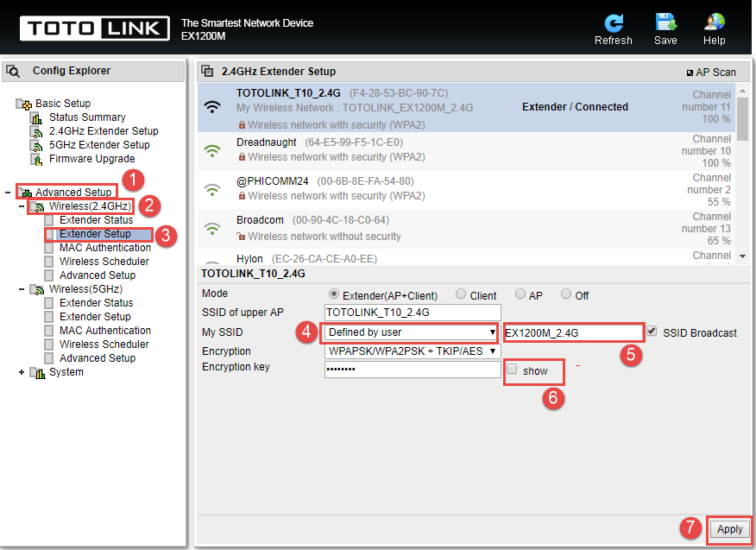Click the Encryption key field
Screen dimensions: 756x550
pos(413,370)
